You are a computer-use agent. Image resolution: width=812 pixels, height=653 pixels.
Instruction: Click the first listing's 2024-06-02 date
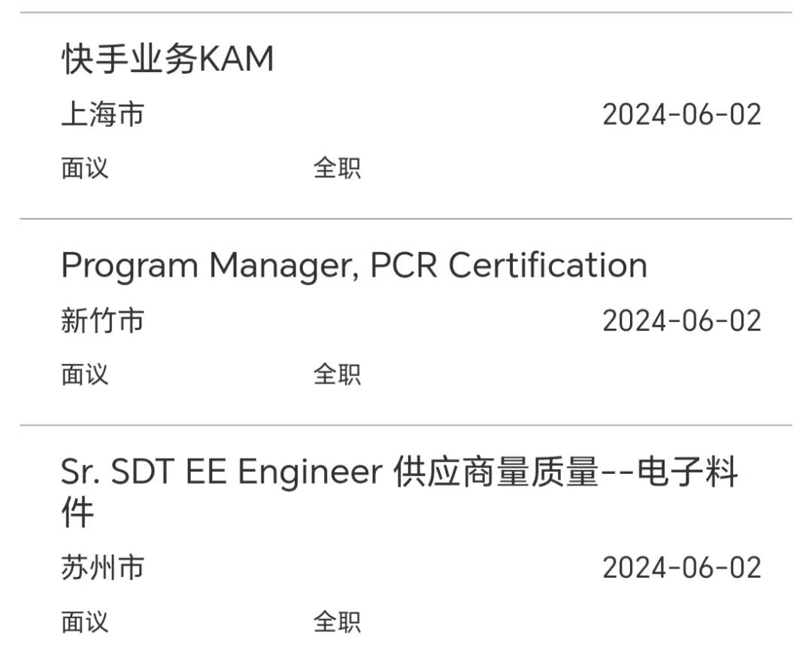(681, 114)
